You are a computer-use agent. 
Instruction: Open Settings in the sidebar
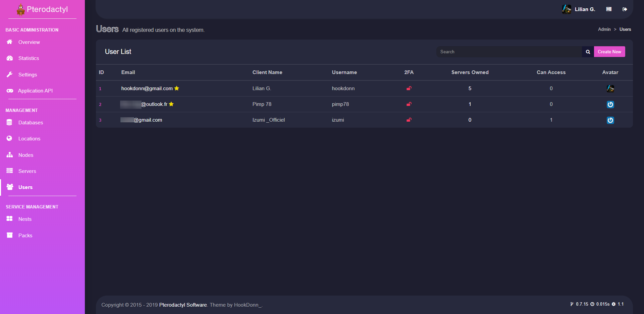point(28,75)
